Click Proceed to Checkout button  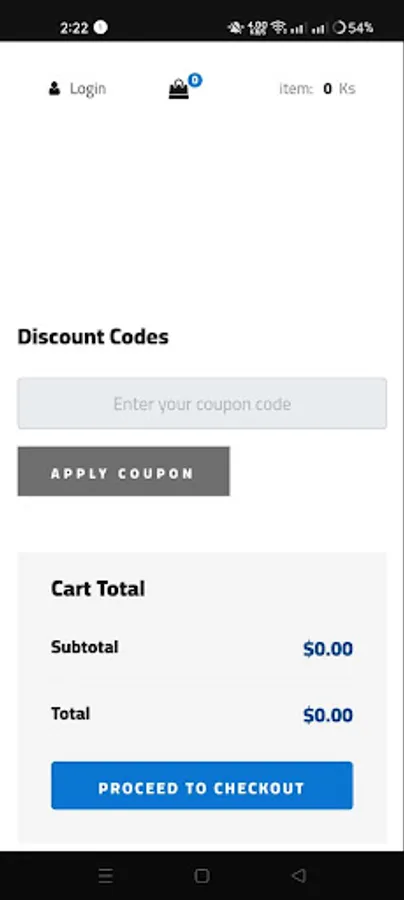tap(202, 786)
